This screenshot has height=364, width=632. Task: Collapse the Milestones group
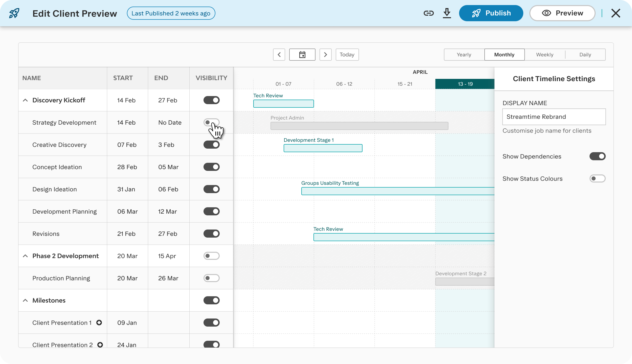26,300
